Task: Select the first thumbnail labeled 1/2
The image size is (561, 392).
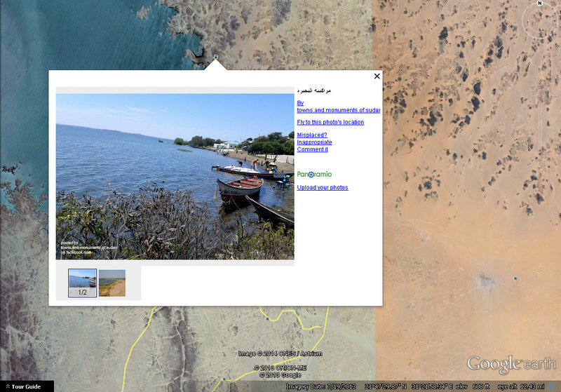Action: [82, 283]
